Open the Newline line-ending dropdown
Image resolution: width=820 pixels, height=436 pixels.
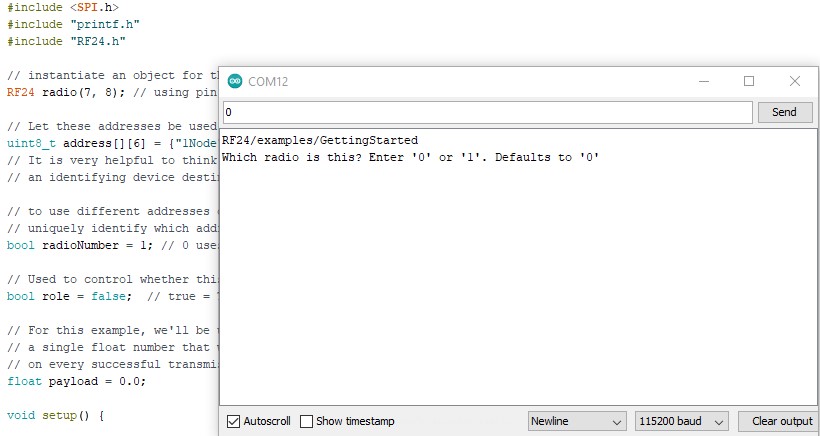pos(577,421)
